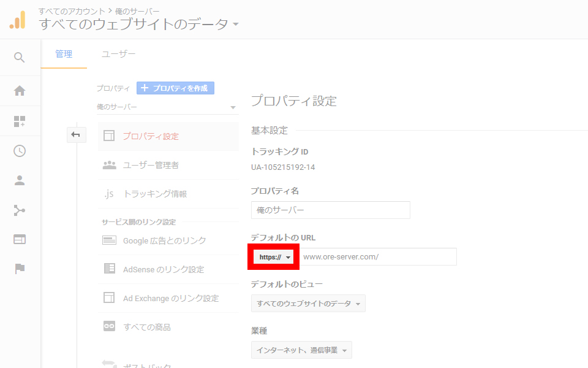Open Conversions reports flag icon

[20, 269]
